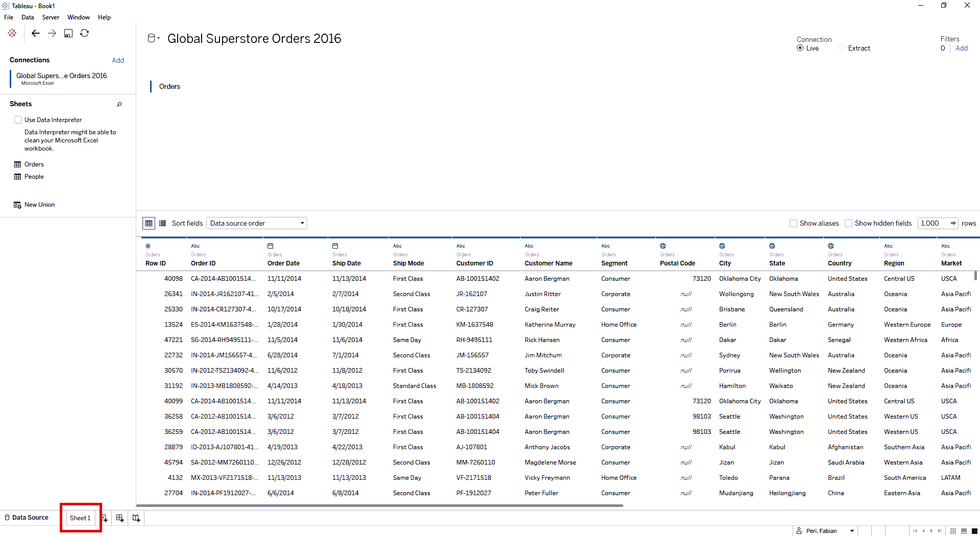
Task: Click Add under Filters
Action: (961, 48)
